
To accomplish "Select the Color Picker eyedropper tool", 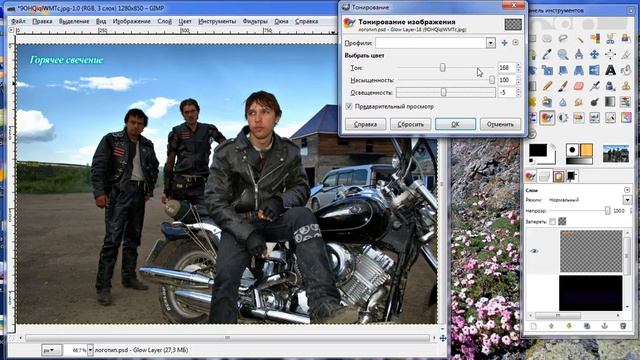I will (547, 54).
